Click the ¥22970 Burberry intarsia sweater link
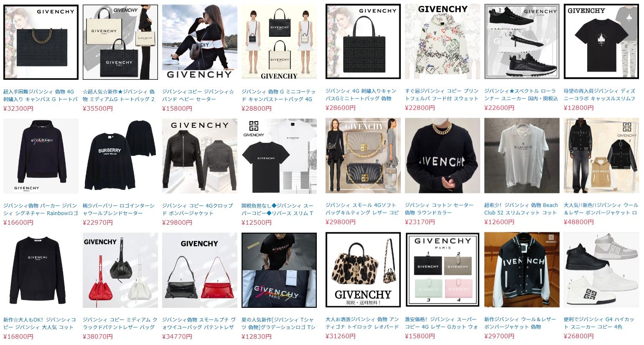The width and height of the screenshot is (644, 345). coord(119,209)
